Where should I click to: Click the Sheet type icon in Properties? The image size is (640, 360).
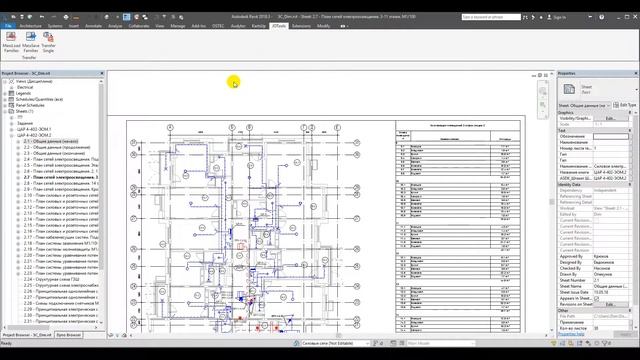click(x=569, y=89)
